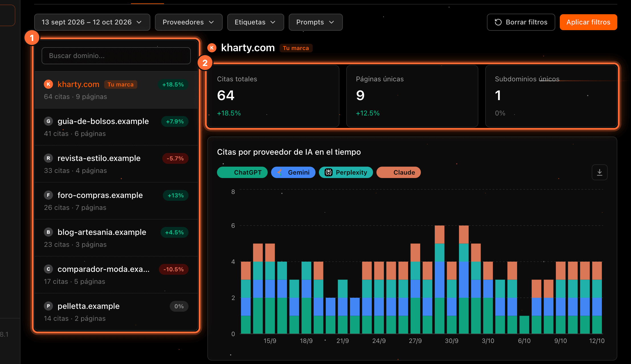Select guia-de-bolsos.example in the list

(116, 127)
